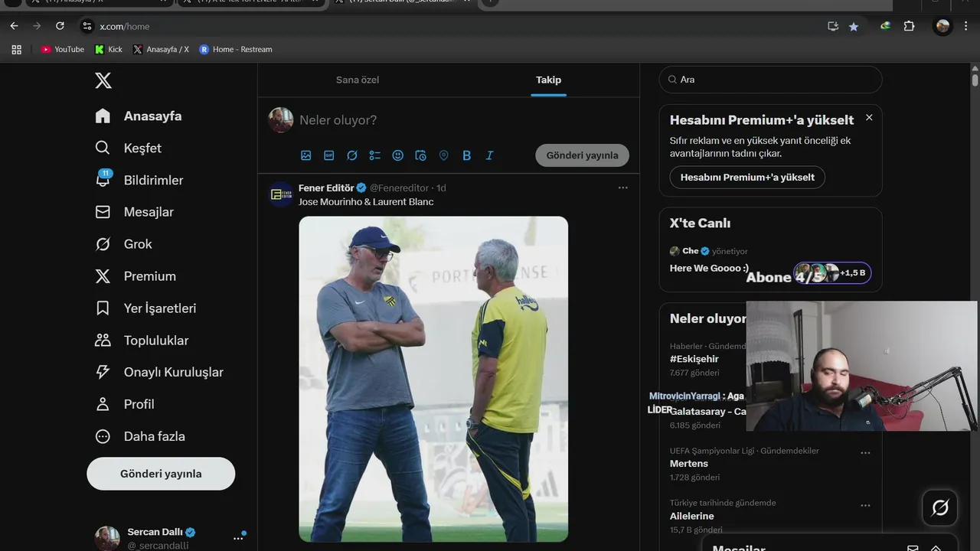980x551 pixels.
Task: Open Mesajlar in the sidebar
Action: pyautogui.click(x=134, y=212)
